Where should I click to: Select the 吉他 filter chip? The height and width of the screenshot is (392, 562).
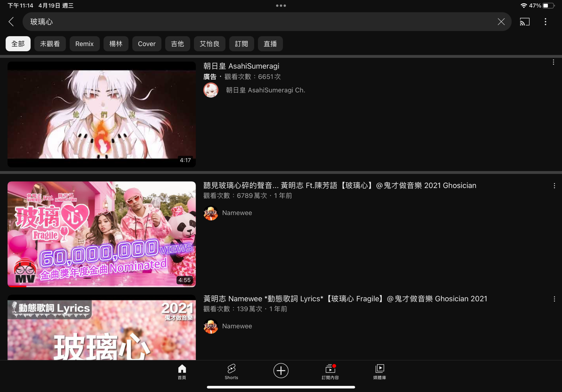click(178, 44)
